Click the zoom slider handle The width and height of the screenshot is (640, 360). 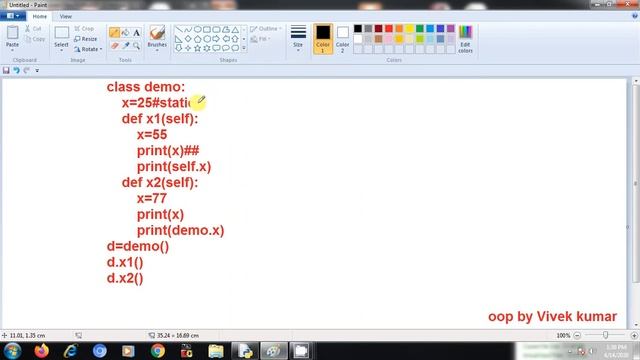(605, 335)
